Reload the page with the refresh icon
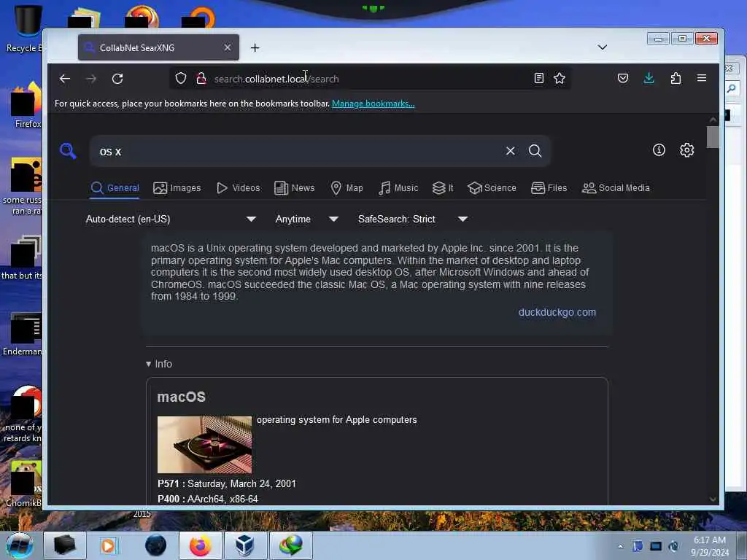747x560 pixels. tap(117, 79)
